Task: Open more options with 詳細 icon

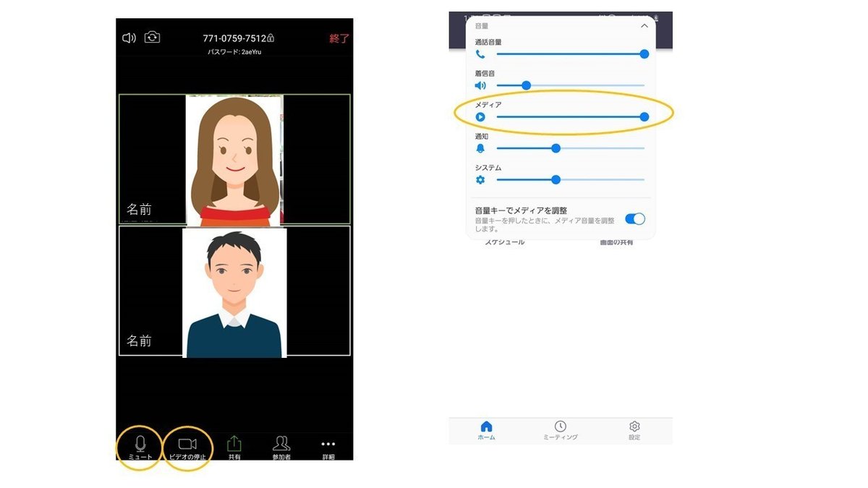Action: click(327, 442)
